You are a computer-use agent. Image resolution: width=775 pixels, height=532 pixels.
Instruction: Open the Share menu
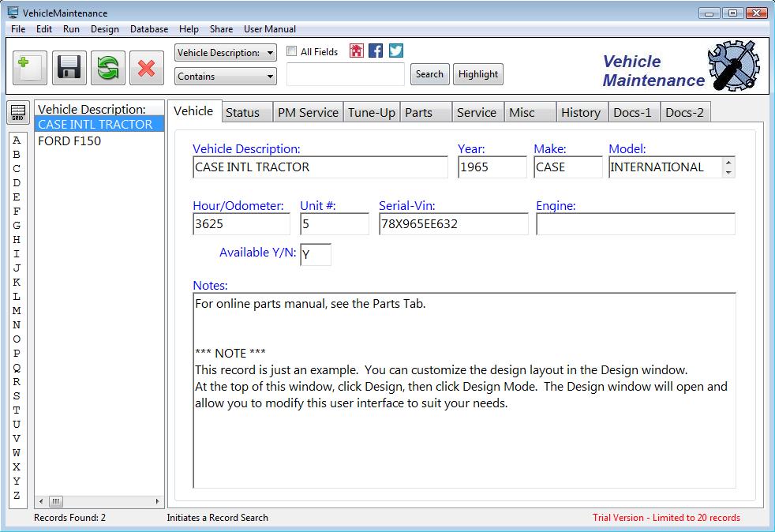(222, 29)
